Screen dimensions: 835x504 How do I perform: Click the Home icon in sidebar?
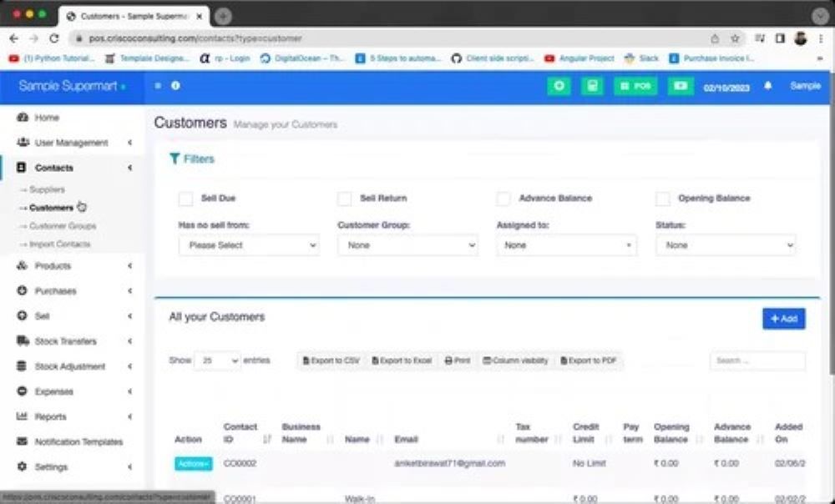point(23,118)
